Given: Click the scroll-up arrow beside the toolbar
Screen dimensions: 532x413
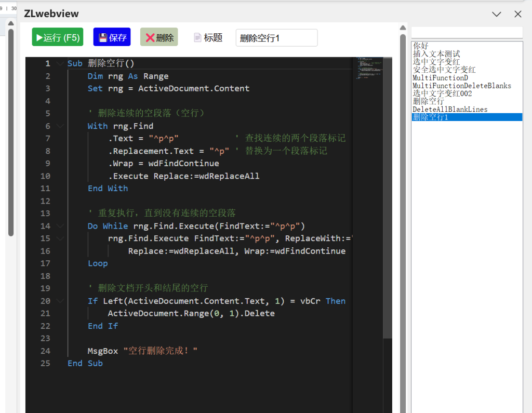Looking at the screenshot, I should coord(403,28).
